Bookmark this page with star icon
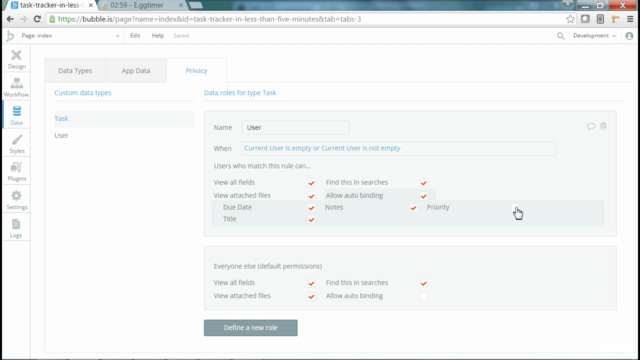Image resolution: width=640 pixels, height=360 pixels. point(570,19)
